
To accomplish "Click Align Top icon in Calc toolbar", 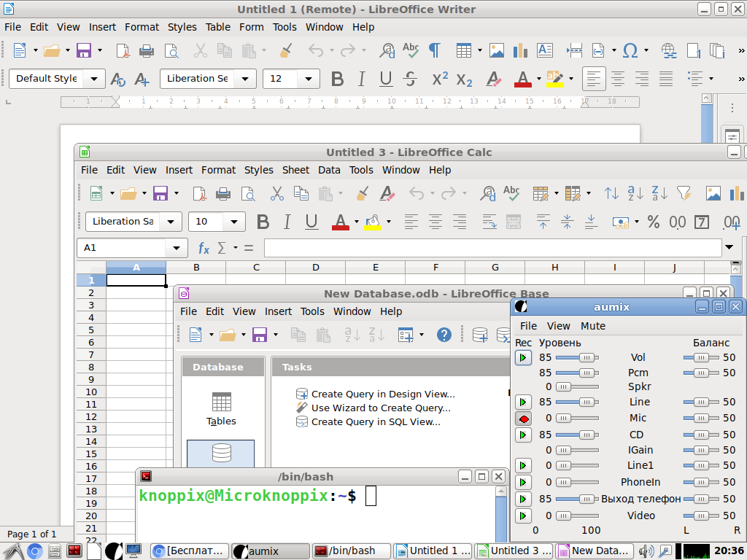I will click(543, 222).
